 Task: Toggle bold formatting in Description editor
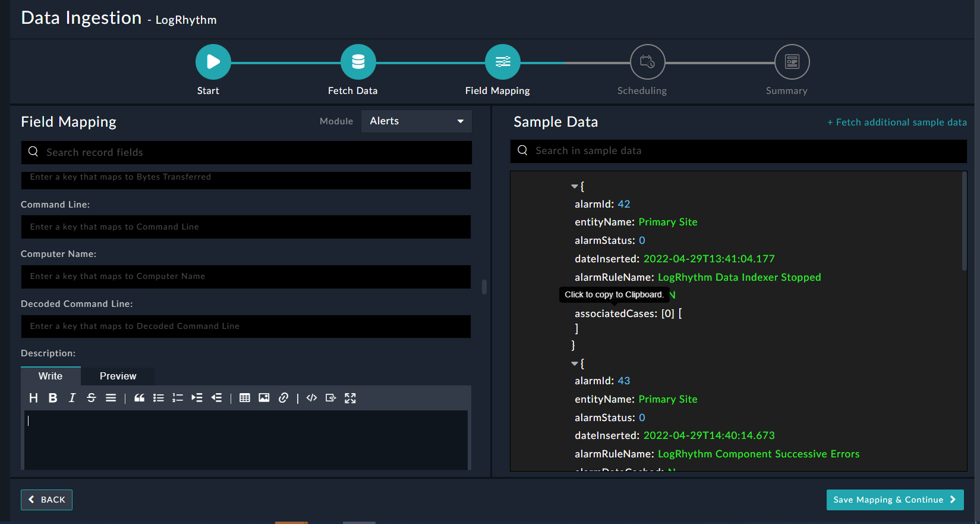pyautogui.click(x=53, y=398)
